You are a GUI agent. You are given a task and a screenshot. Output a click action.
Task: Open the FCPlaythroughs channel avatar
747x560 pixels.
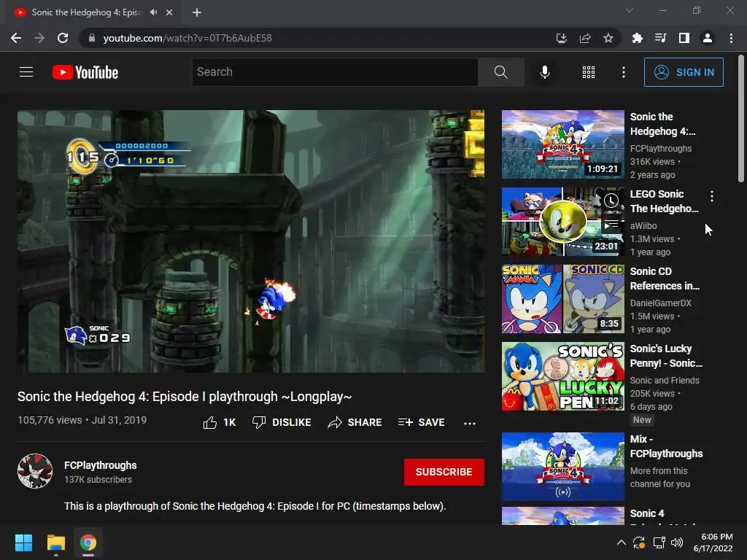(35, 471)
